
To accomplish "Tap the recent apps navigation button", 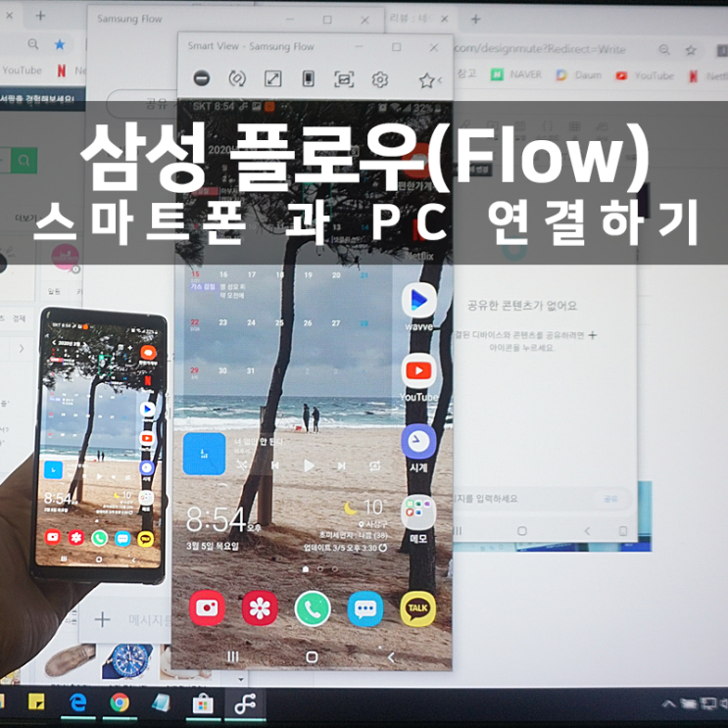I will pyautogui.click(x=232, y=656).
